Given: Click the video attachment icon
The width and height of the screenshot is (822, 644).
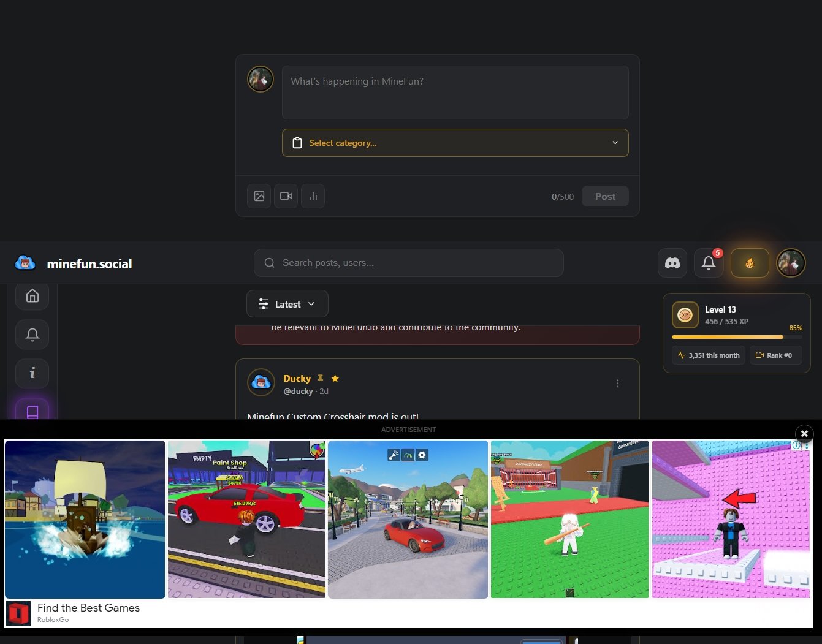Looking at the screenshot, I should 286,196.
